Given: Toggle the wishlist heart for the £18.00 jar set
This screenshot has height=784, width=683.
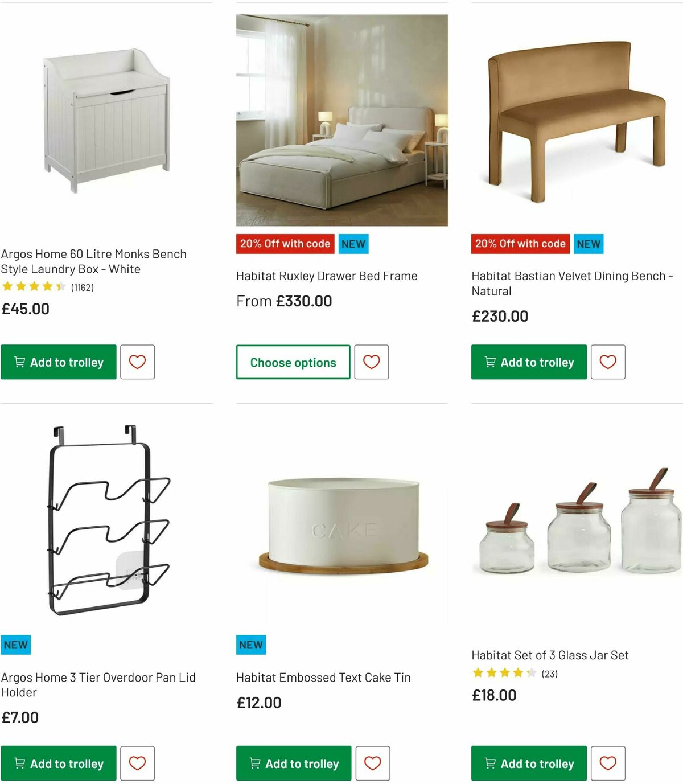Looking at the screenshot, I should [608, 764].
